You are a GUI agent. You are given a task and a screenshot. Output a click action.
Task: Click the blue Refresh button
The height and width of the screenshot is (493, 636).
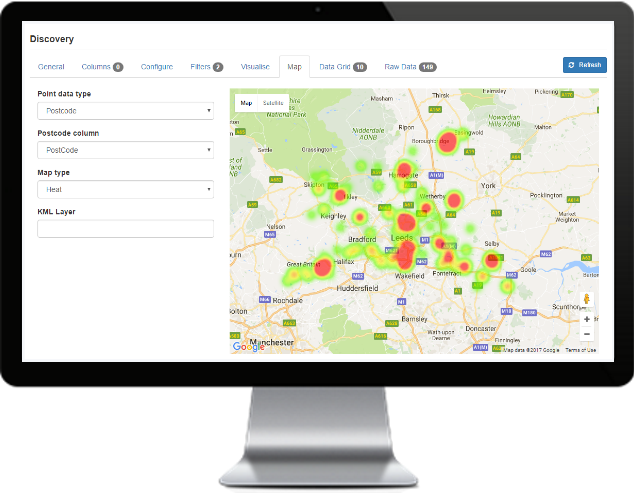click(x=584, y=65)
